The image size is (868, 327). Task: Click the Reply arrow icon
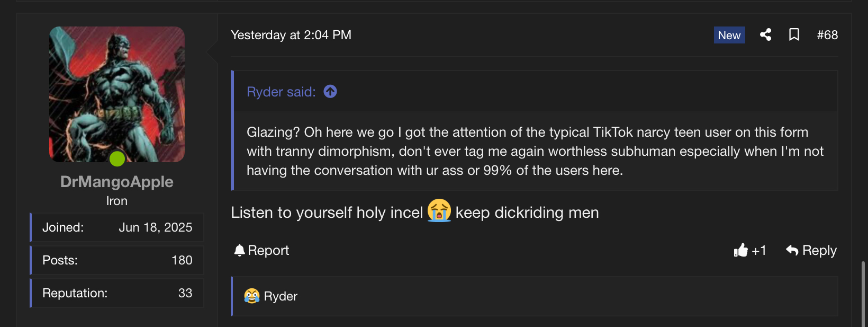(x=792, y=250)
